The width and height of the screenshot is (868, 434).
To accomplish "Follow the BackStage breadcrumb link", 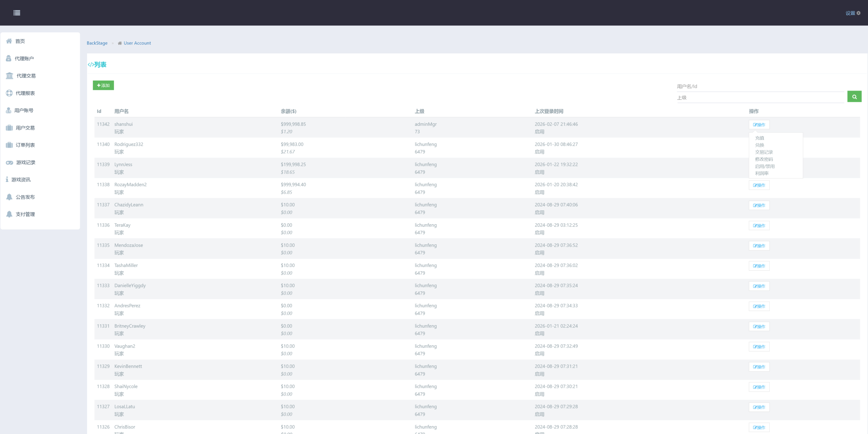I will (x=97, y=43).
